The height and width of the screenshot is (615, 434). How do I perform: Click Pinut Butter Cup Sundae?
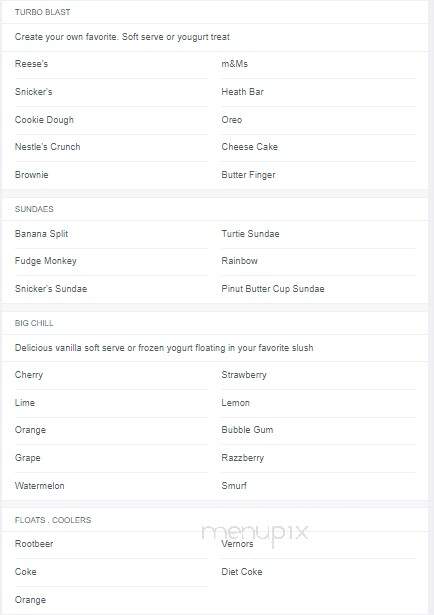pos(273,289)
